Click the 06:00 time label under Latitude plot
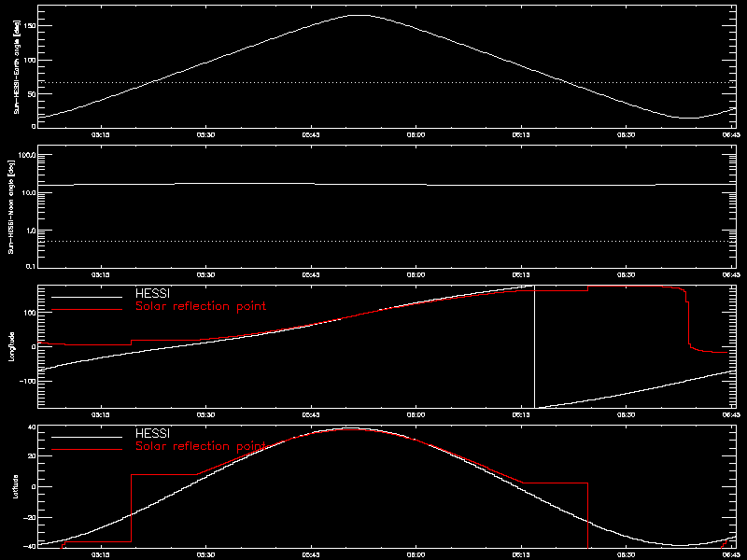Viewport: 747px width, 560px height. 416,555
